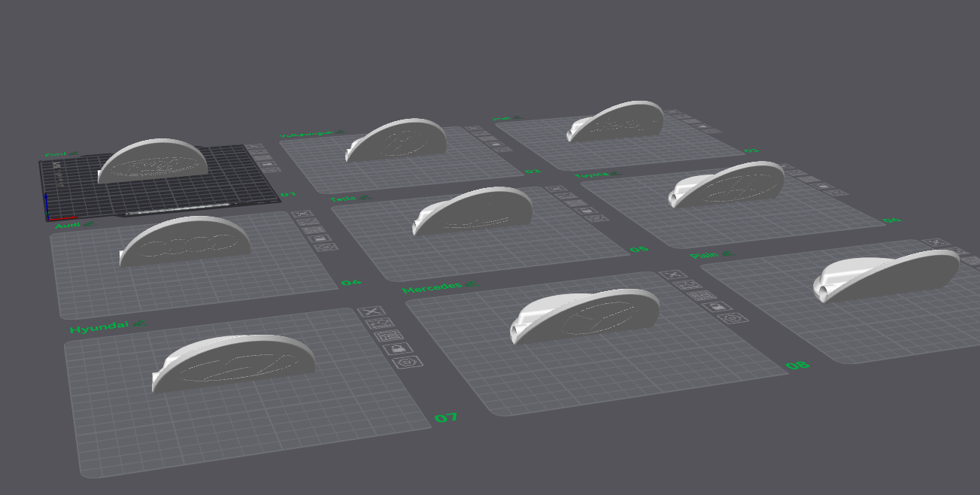Select the Mercedes logo model on plate 08
Screen dimensions: 980x495
tap(584, 316)
